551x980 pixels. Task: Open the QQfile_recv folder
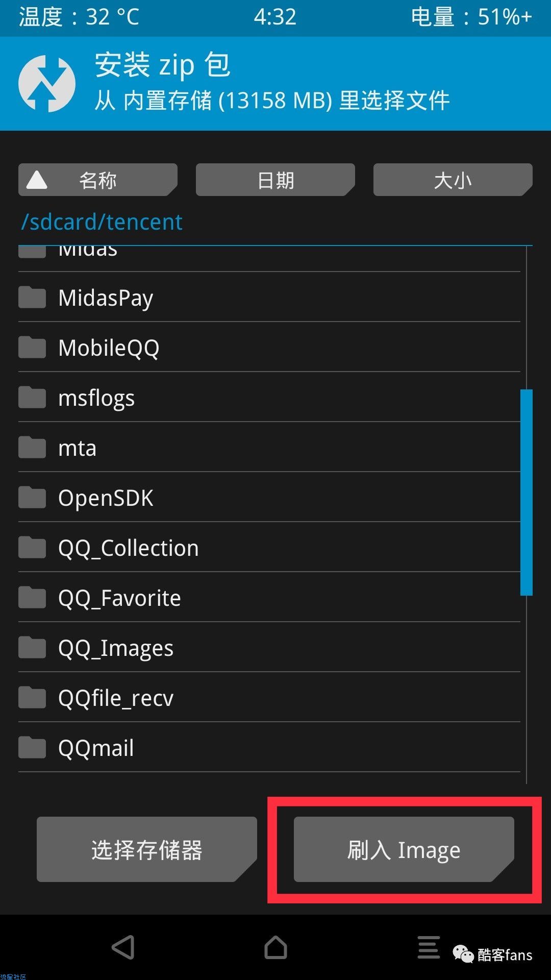click(x=269, y=697)
